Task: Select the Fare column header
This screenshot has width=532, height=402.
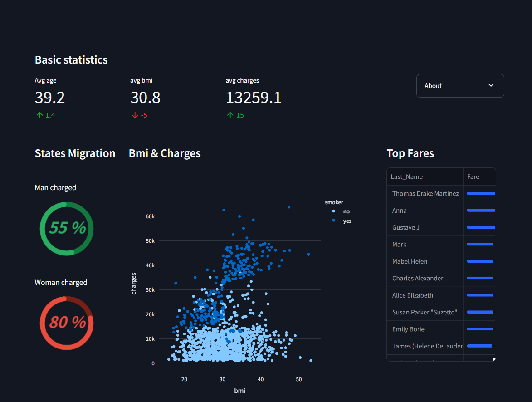Action: pos(479,176)
